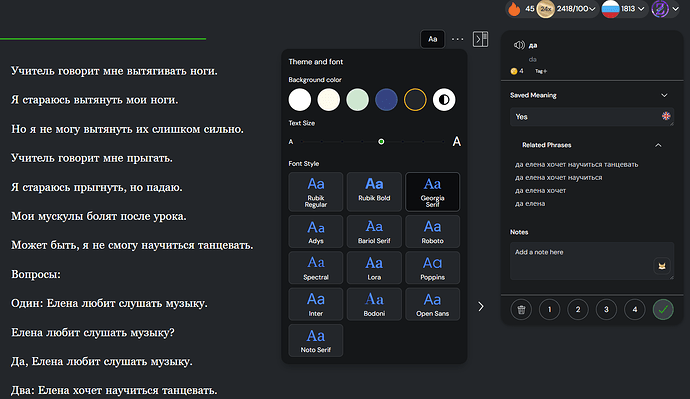Viewport: 690px width, 399px height.
Task: Go to next page with right arrow
Action: (x=481, y=306)
